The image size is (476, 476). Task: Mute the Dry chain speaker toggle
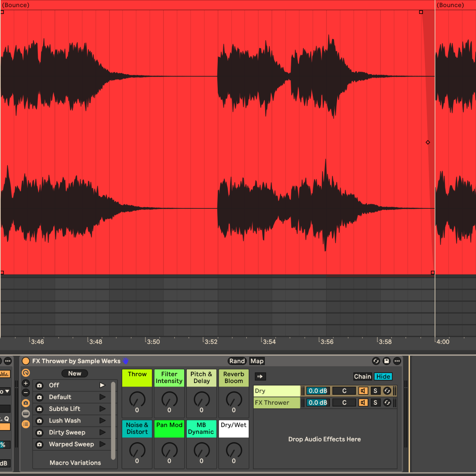click(x=363, y=391)
